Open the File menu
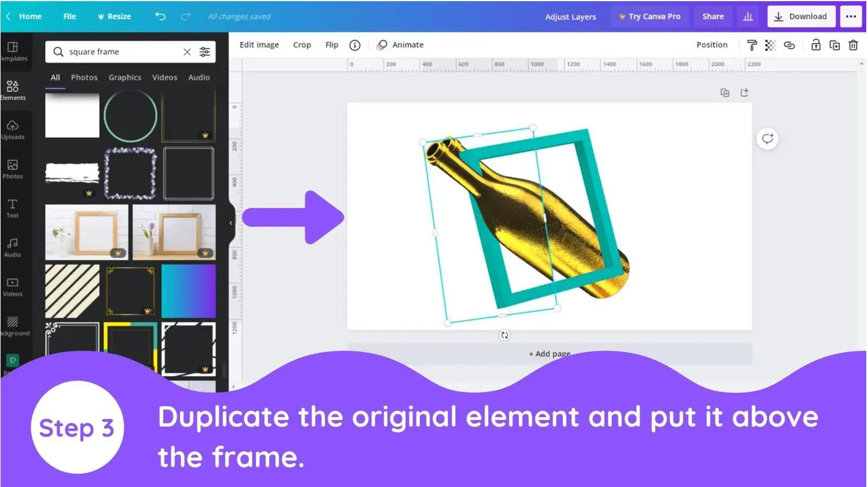This screenshot has width=868, height=487. pos(69,16)
